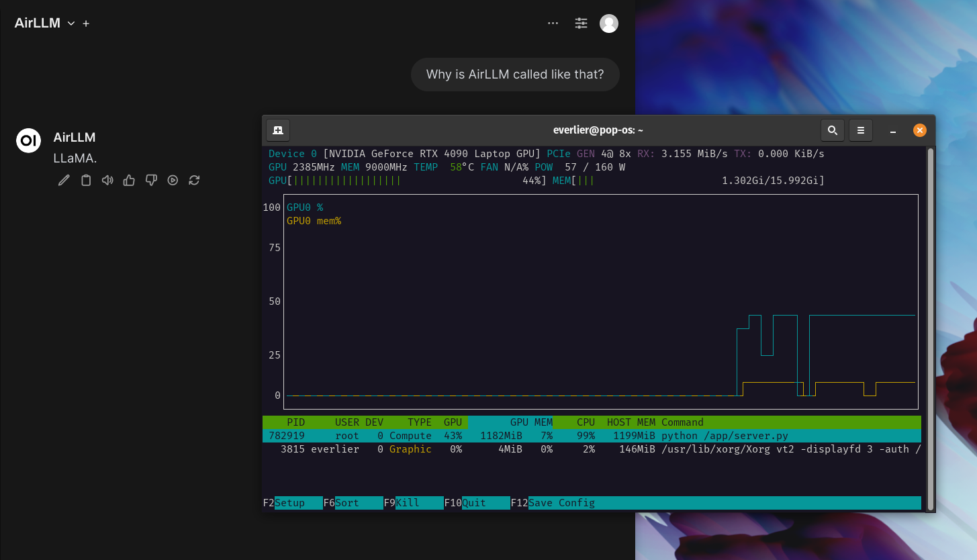Click the GPU MEM column header
Image resolution: width=977 pixels, height=560 pixels.
click(531, 422)
